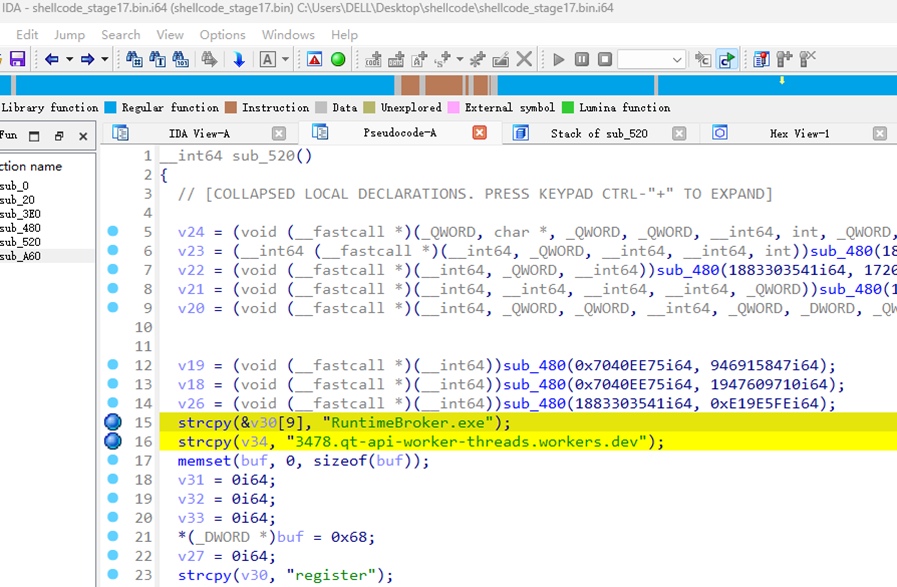897x587 pixels.
Task: Save the database with the floppy icon
Action: pyautogui.click(x=17, y=59)
